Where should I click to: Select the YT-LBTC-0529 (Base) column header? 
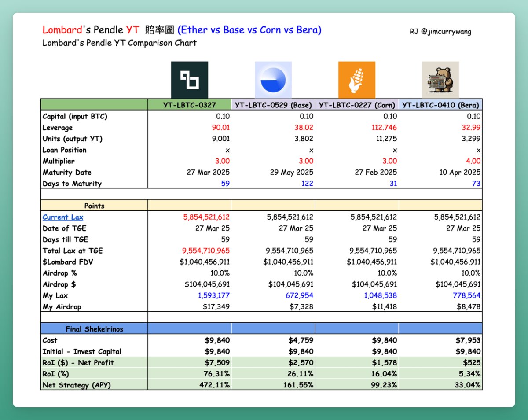(273, 105)
